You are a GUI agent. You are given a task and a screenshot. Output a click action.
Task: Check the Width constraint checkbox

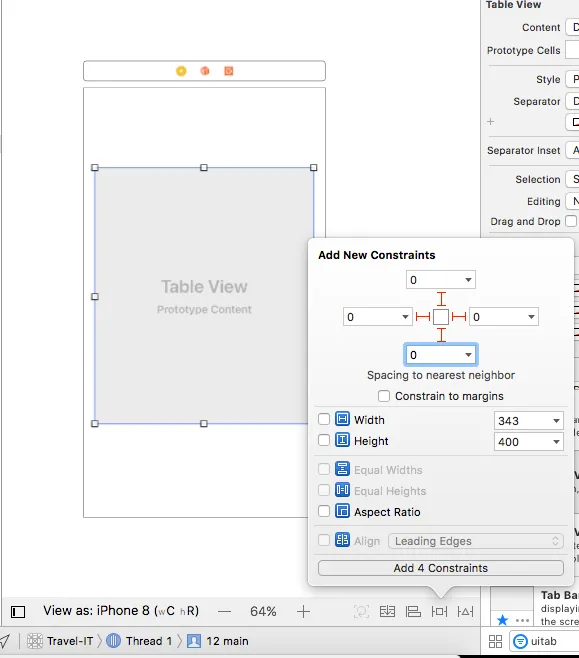coord(324,419)
